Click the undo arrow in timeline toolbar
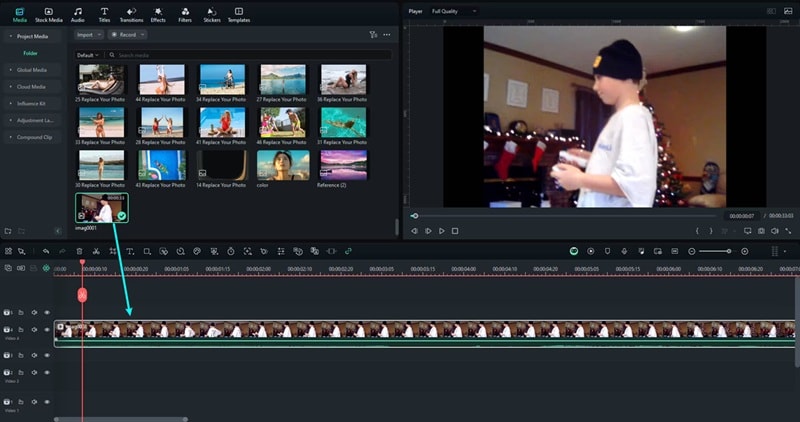Screen dimensions: 800x422 pyautogui.click(x=46, y=251)
